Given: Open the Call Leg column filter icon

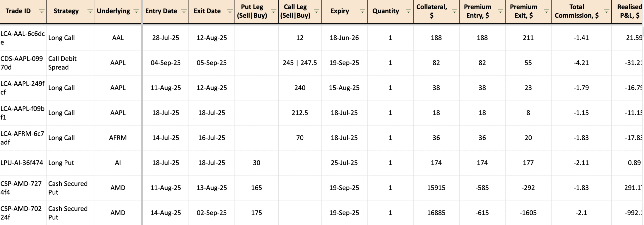Looking at the screenshot, I should 316,11.
